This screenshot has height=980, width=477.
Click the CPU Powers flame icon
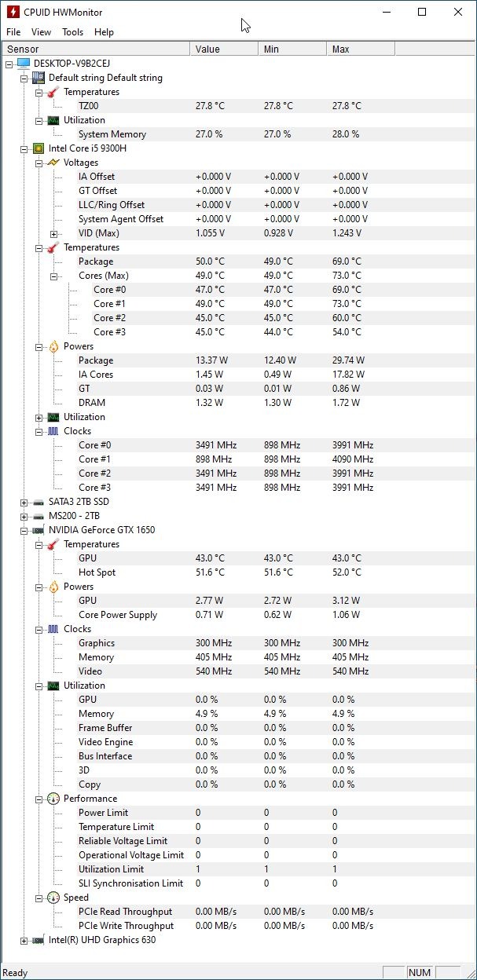pyautogui.click(x=53, y=346)
